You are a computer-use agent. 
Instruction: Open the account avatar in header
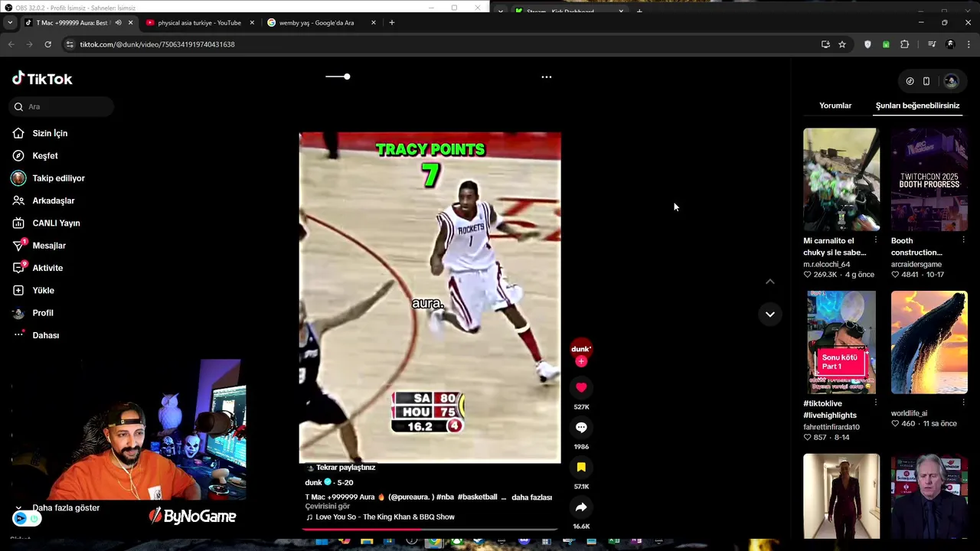(x=951, y=81)
